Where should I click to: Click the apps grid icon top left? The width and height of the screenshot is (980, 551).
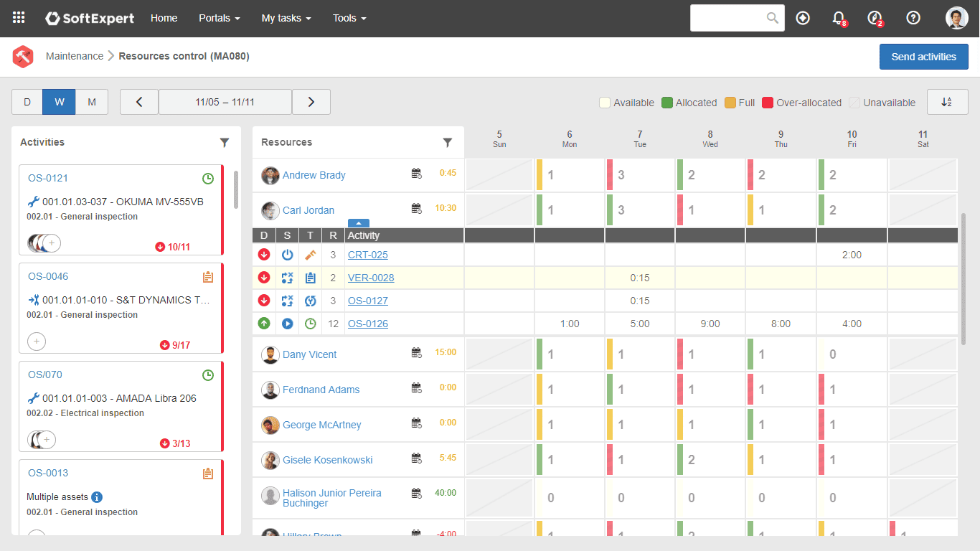point(18,18)
